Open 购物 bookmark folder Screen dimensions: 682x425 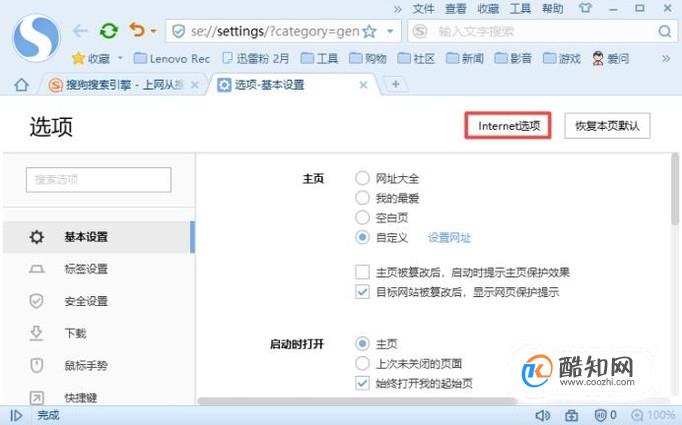click(368, 58)
